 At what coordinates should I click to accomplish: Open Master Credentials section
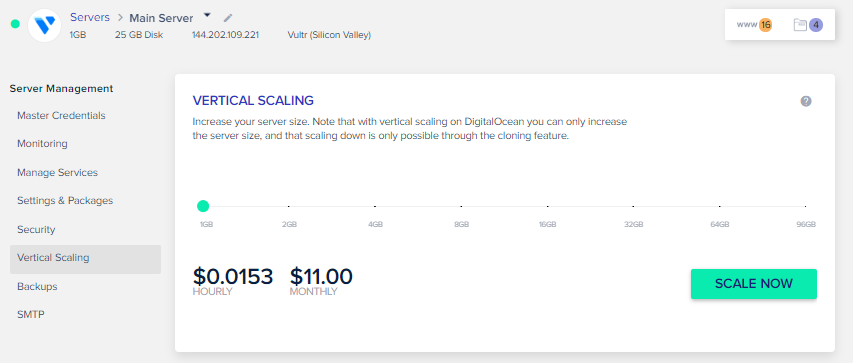click(61, 115)
